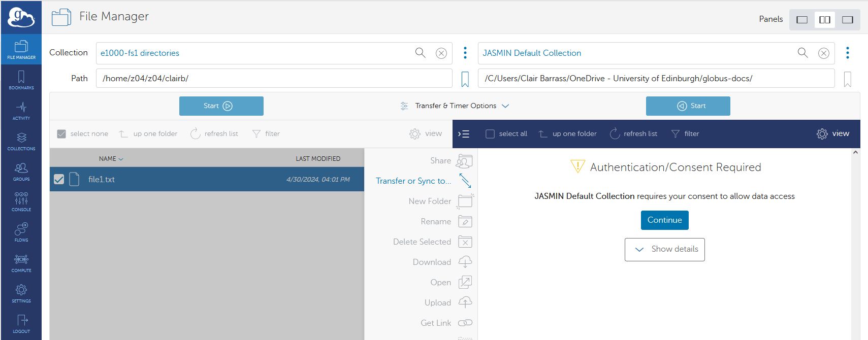
Task: Choose Rename from action menu
Action: click(x=446, y=222)
